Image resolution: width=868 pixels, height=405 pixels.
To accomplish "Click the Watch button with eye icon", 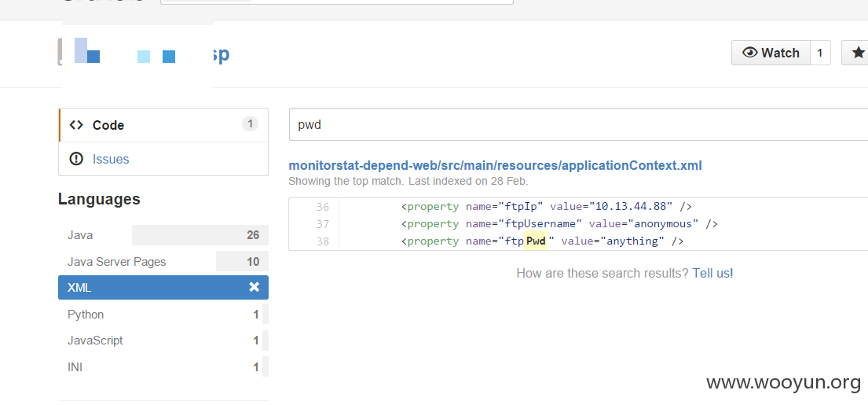I will [x=771, y=53].
